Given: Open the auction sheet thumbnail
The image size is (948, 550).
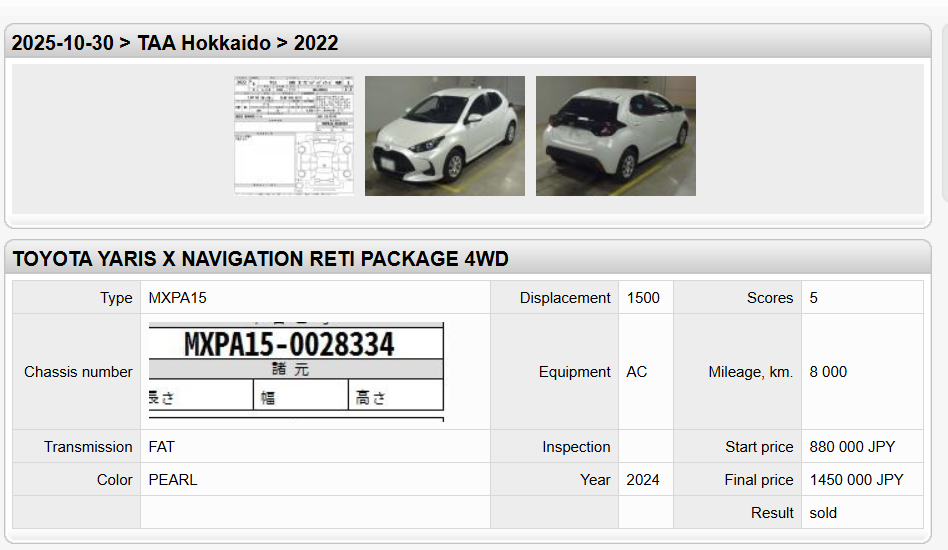Looking at the screenshot, I should pyautogui.click(x=294, y=136).
